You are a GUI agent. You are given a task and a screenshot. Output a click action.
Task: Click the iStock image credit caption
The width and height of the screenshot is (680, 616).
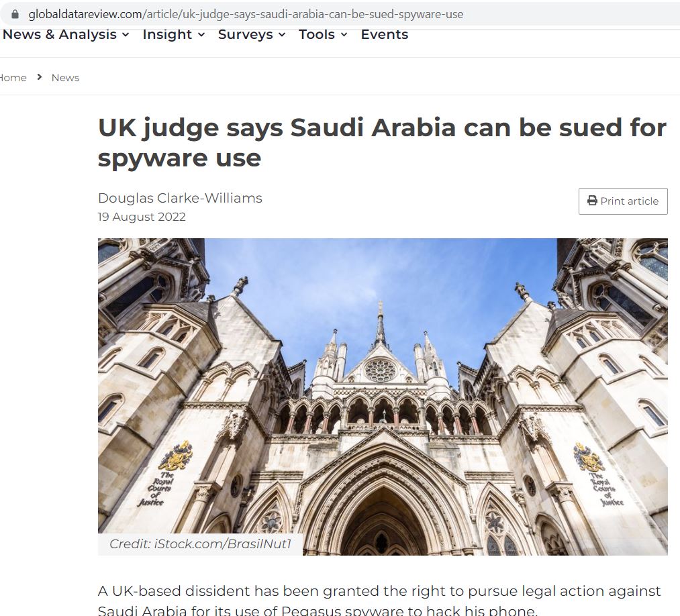[x=200, y=544]
